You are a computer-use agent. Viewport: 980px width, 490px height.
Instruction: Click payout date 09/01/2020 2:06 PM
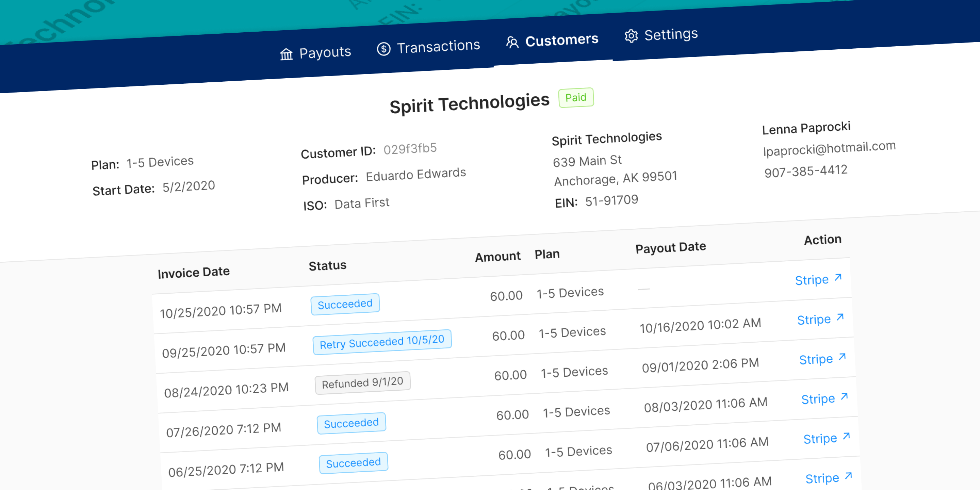coord(700,365)
